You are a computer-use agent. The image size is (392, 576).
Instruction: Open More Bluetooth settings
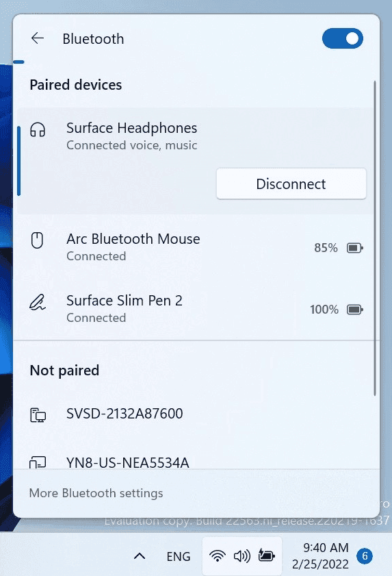tap(96, 493)
